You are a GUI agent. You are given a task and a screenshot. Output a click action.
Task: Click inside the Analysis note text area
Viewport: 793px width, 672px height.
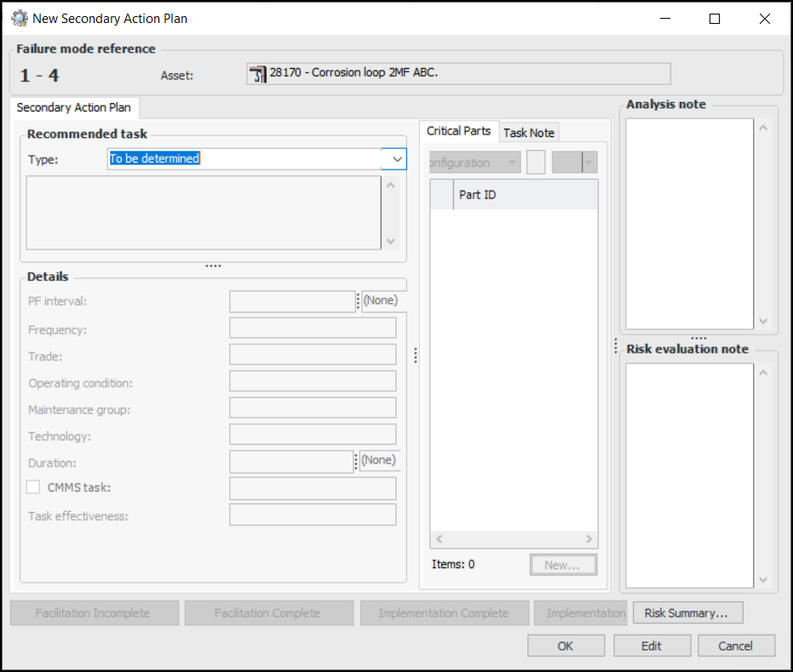tap(690, 223)
